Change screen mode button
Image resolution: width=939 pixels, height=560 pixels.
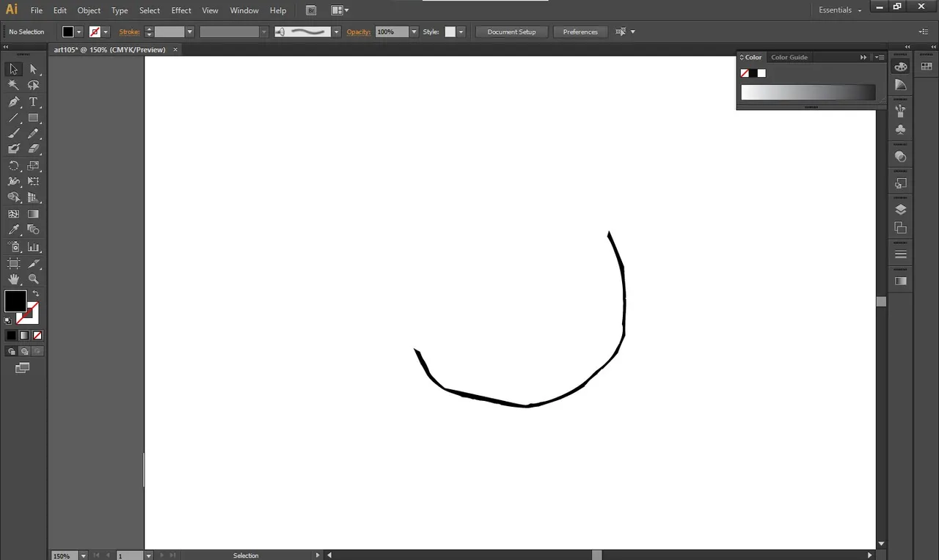(x=23, y=368)
